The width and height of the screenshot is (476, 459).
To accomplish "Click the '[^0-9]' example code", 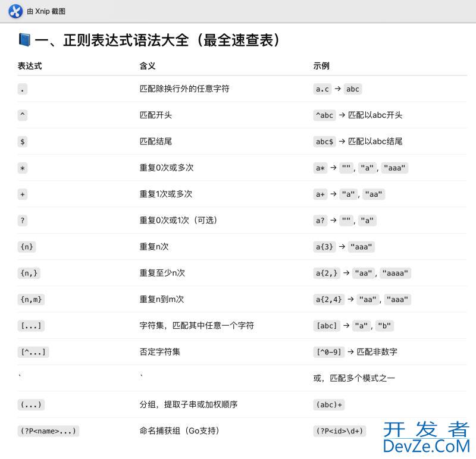I will [329, 352].
